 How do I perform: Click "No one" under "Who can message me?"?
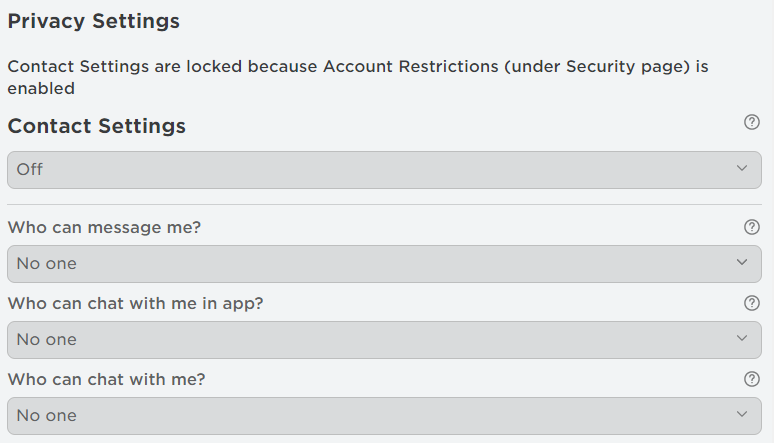46,263
